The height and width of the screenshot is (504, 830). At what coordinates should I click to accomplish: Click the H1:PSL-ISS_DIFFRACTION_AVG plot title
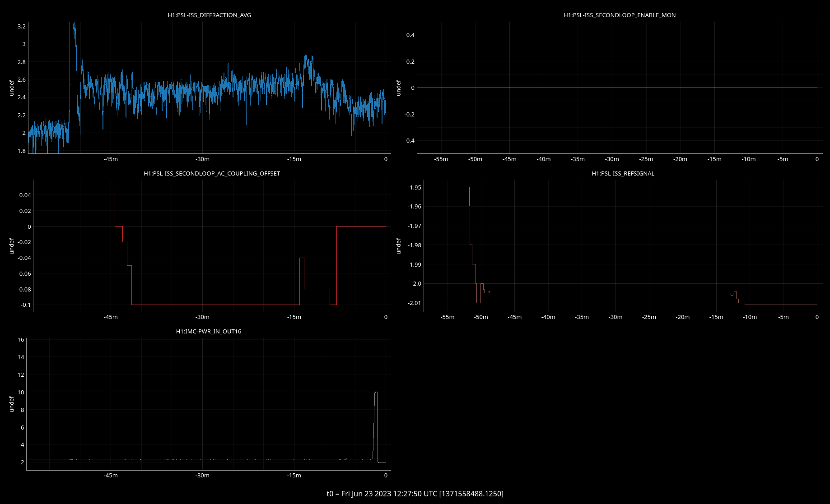(209, 15)
